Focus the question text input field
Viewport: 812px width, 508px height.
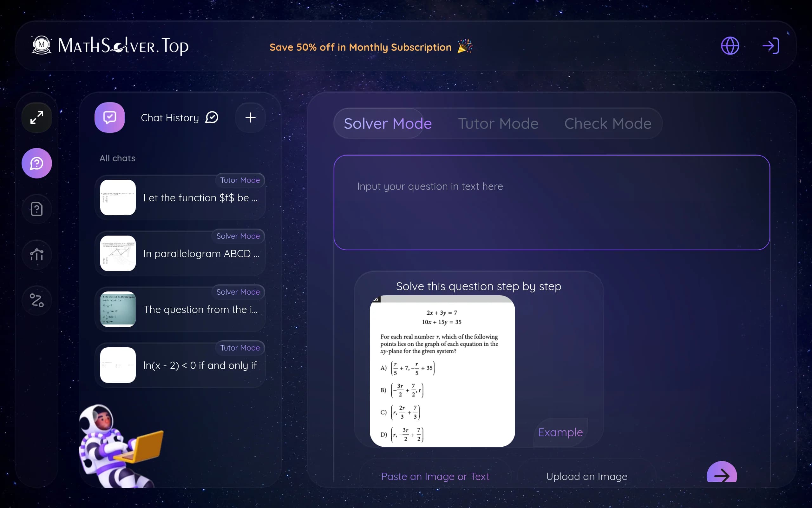click(x=552, y=202)
